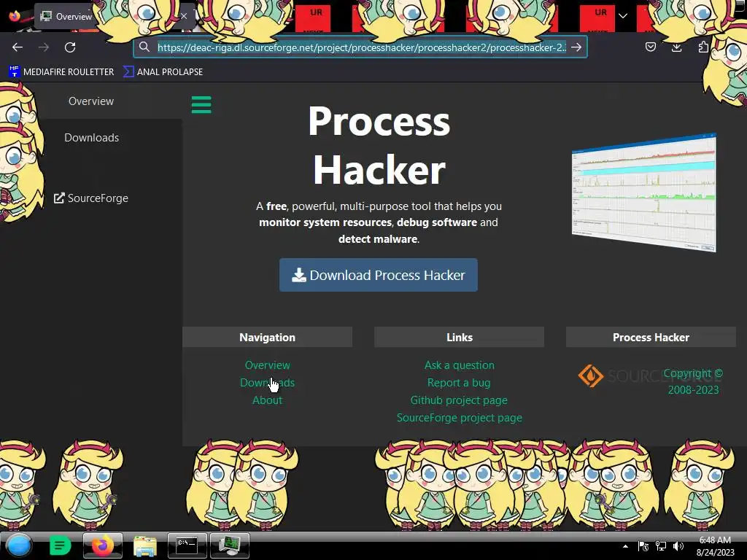This screenshot has height=560, width=747.
Task: Open the taskbar clock showing 6:48 AM
Action: [715, 546]
